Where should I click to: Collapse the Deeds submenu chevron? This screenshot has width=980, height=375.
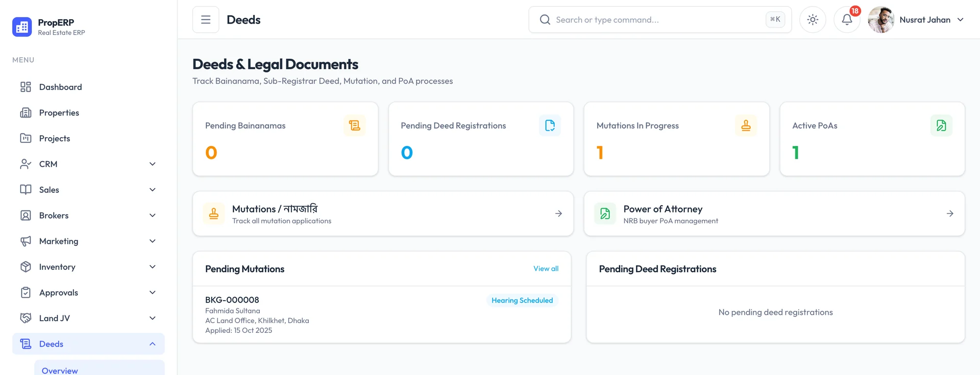152,344
